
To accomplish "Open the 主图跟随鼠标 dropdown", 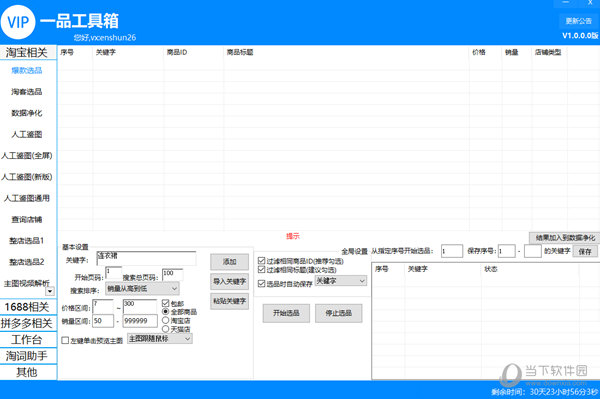I will 160,339.
